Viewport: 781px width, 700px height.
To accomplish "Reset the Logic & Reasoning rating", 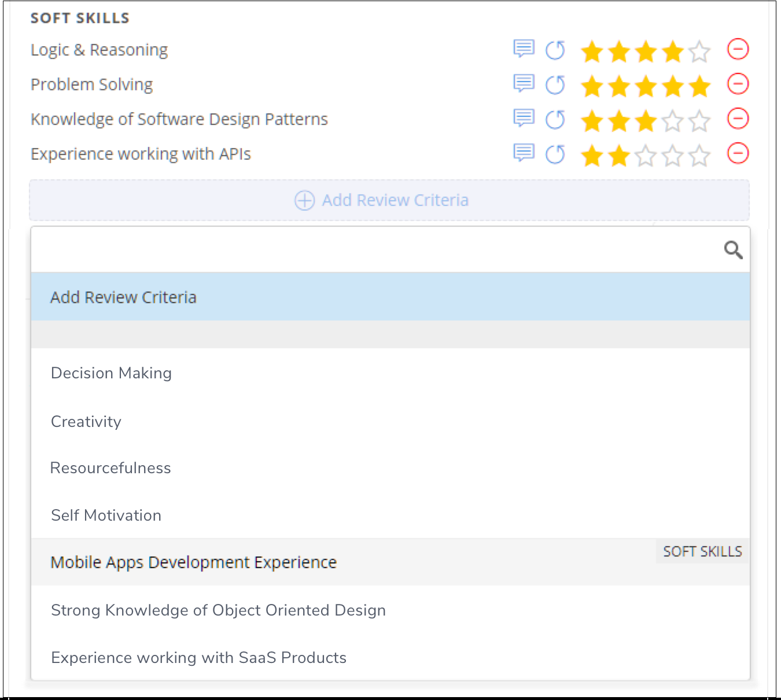I will [x=555, y=50].
